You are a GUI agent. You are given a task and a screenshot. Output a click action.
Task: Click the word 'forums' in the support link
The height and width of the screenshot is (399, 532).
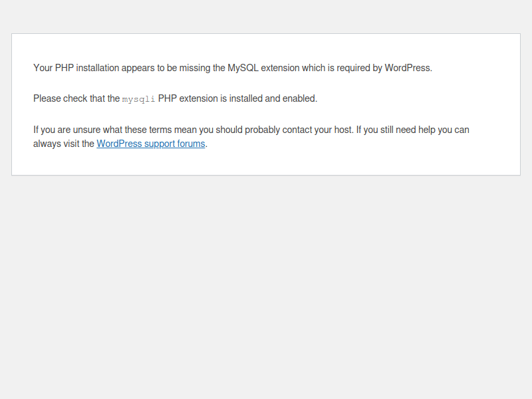tap(191, 144)
